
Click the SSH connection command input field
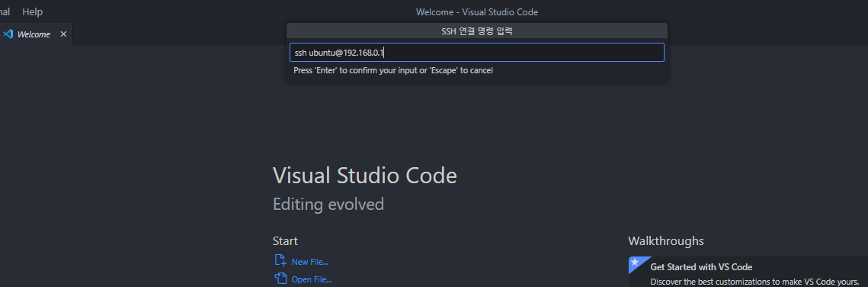point(476,53)
